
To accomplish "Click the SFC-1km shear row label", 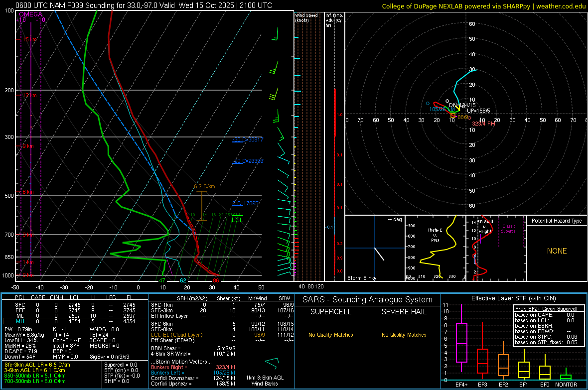I will (161, 305).
